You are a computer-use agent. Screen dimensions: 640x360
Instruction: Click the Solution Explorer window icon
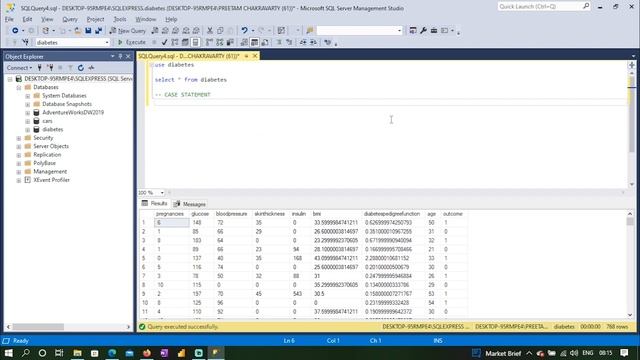tap(413, 31)
